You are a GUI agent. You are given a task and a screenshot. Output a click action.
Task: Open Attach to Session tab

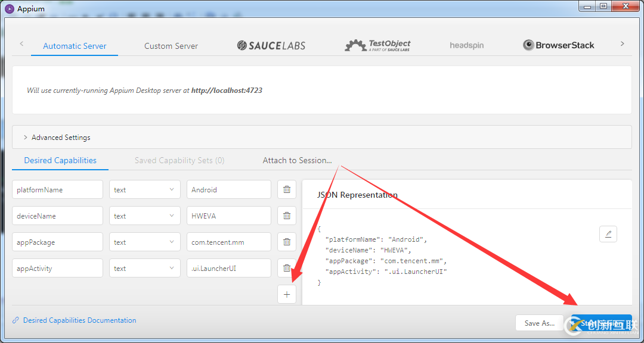click(298, 160)
